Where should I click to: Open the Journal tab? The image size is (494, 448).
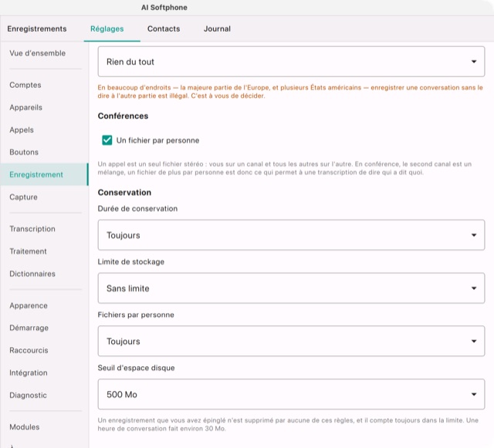click(217, 29)
